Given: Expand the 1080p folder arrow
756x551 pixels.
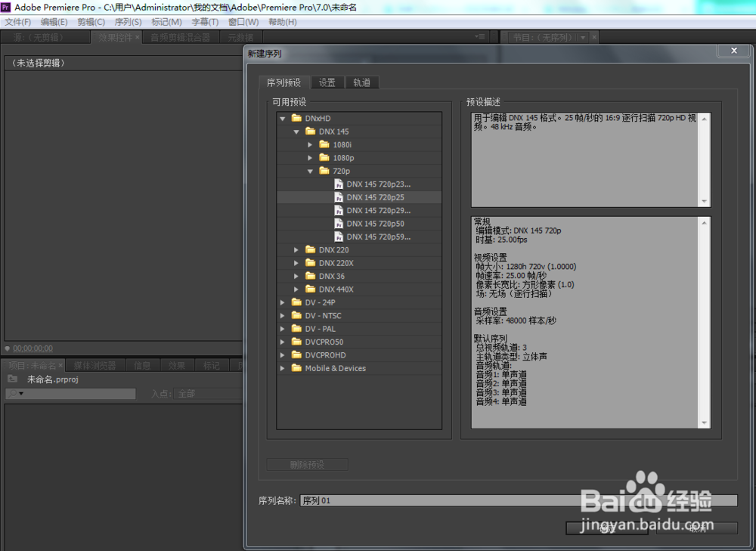Looking at the screenshot, I should 310,158.
